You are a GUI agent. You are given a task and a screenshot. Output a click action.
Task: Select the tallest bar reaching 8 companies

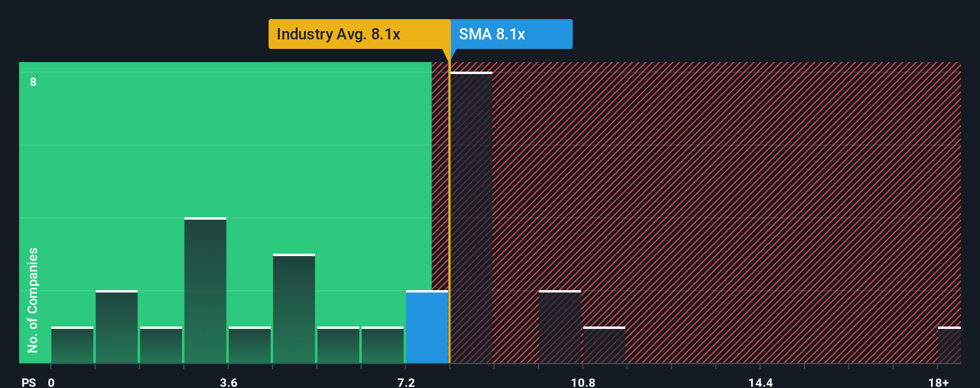(x=471, y=218)
